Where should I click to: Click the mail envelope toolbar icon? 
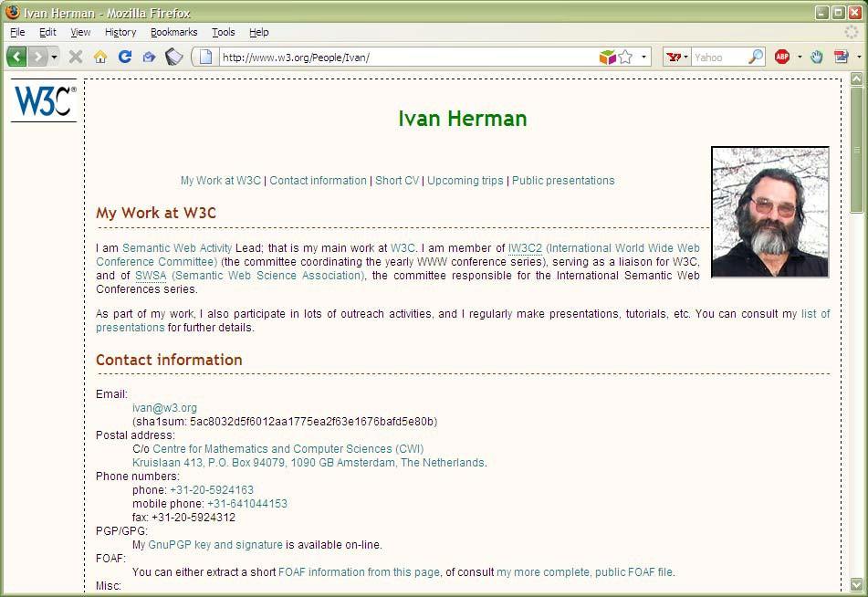149,57
